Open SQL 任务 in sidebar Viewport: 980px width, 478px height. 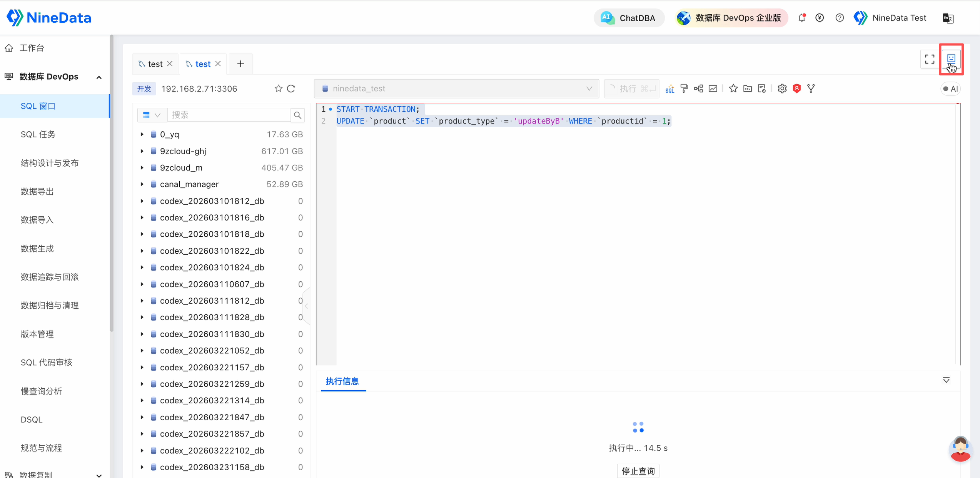(x=38, y=134)
